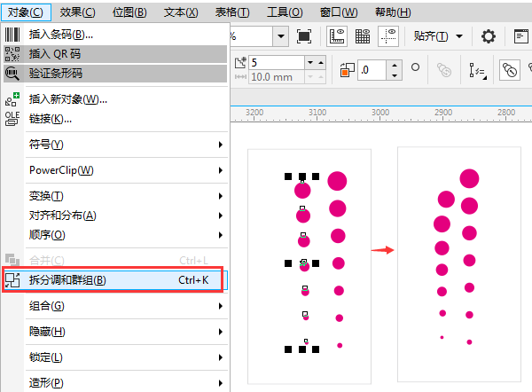Toggle the show rulers button
Viewport: 532px width, 392px height.
pyautogui.click(x=337, y=36)
